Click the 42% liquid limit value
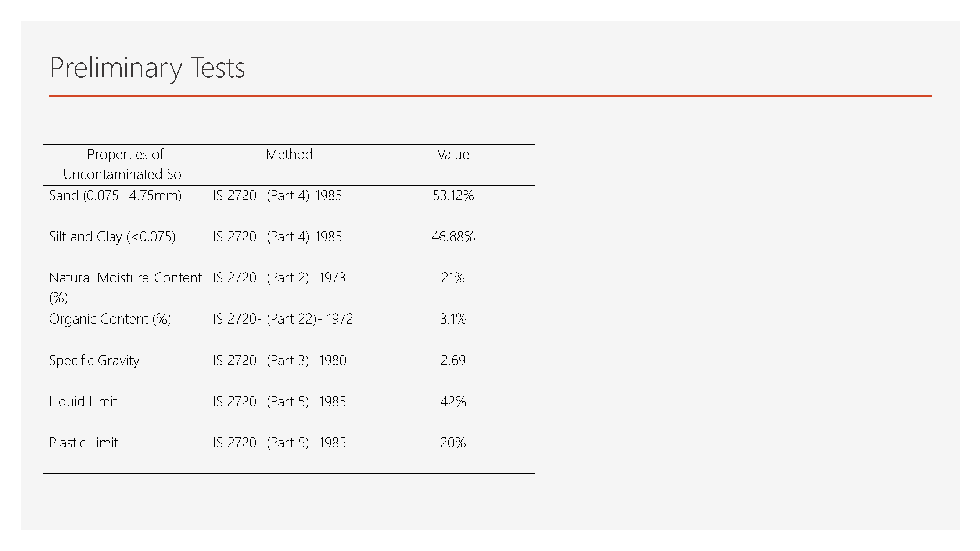Screen dimensions: 980x551 click(x=453, y=402)
